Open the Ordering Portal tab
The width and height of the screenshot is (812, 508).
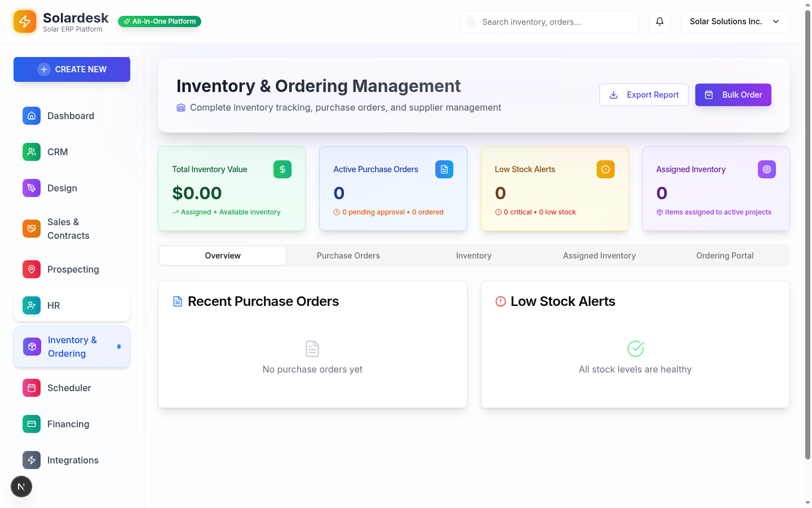[x=725, y=255]
